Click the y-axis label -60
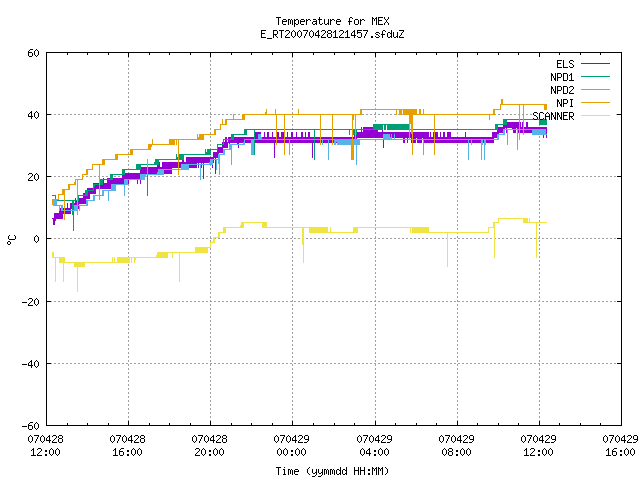640x480 pixels. (x=31, y=426)
